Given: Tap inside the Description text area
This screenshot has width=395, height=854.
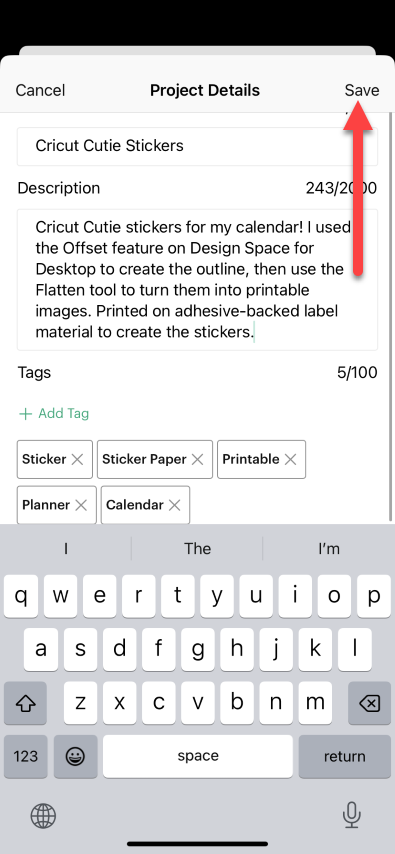Looking at the screenshot, I should 197,279.
